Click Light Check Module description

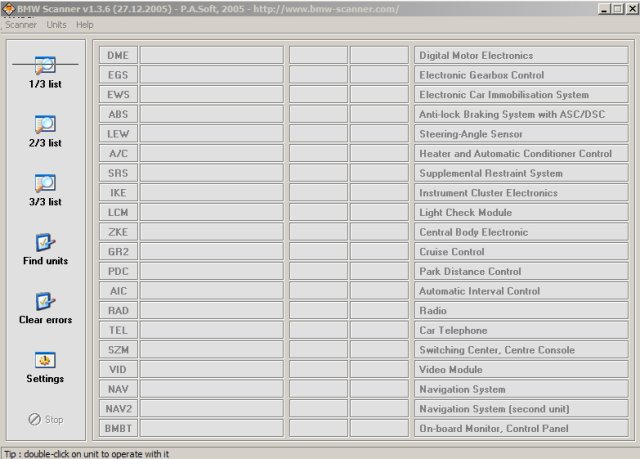click(521, 212)
